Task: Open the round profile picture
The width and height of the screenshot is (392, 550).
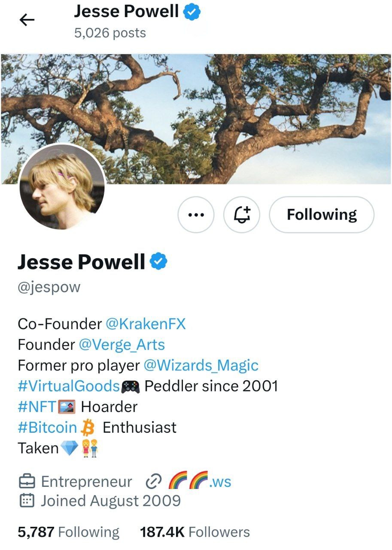Action: click(62, 186)
